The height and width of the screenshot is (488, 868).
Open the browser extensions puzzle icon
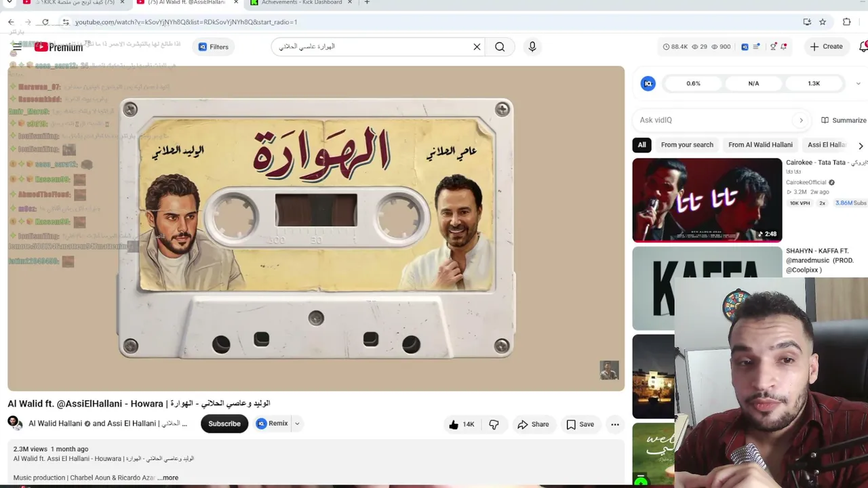(x=846, y=22)
